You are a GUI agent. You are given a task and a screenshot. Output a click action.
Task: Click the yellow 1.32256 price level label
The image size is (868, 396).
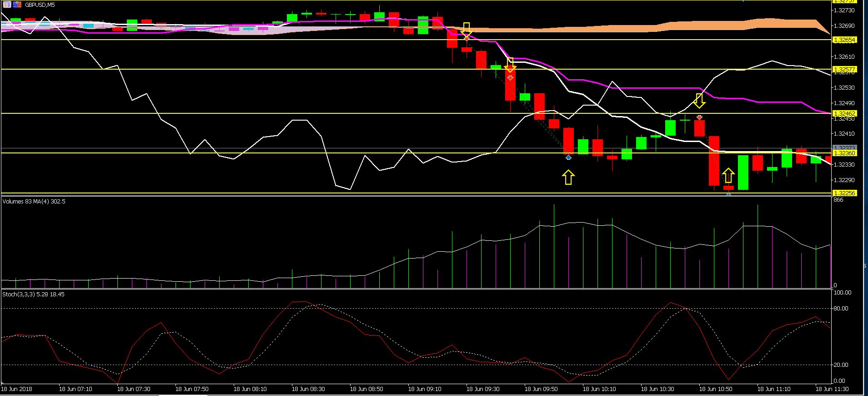pos(844,193)
